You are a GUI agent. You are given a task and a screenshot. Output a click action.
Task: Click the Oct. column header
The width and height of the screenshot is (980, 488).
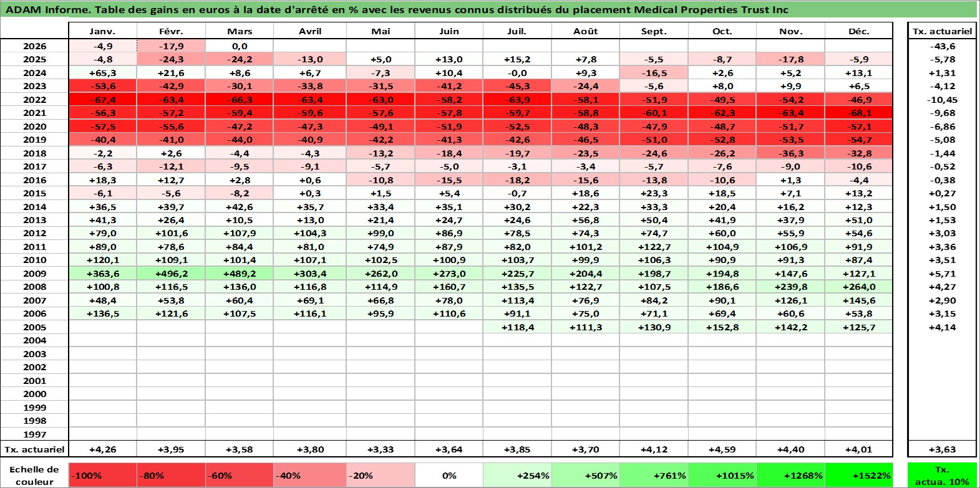722,31
